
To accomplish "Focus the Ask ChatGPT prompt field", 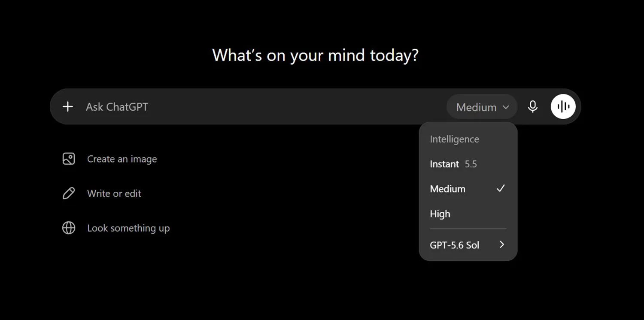I will 262,107.
